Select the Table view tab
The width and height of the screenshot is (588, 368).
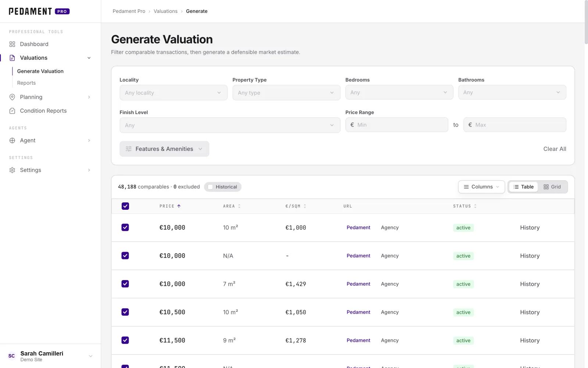click(523, 187)
